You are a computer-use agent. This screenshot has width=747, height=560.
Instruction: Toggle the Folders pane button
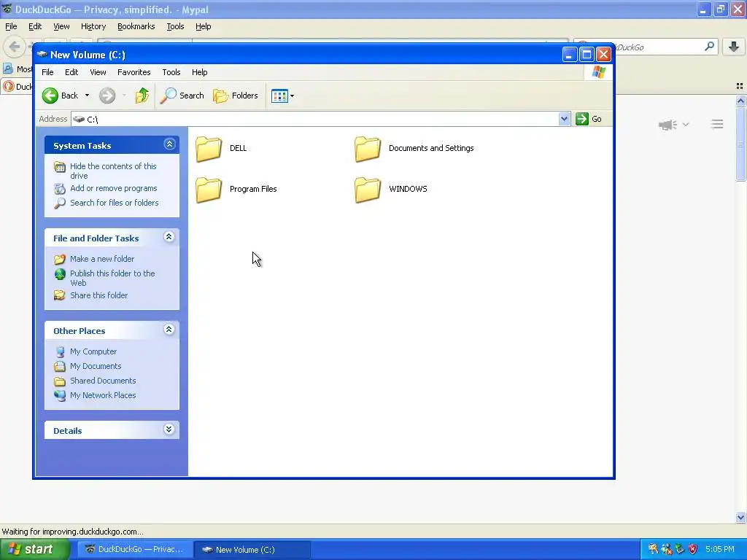click(x=236, y=96)
